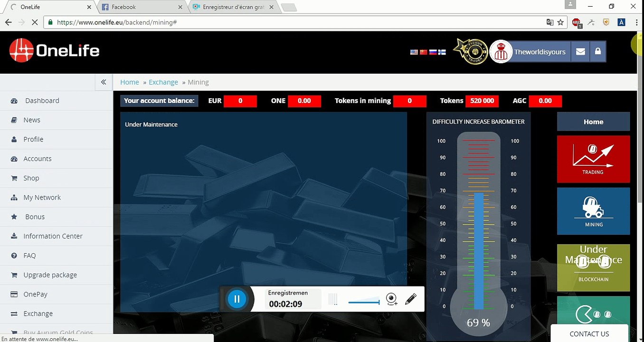Click the padlock icon in header

(x=598, y=52)
